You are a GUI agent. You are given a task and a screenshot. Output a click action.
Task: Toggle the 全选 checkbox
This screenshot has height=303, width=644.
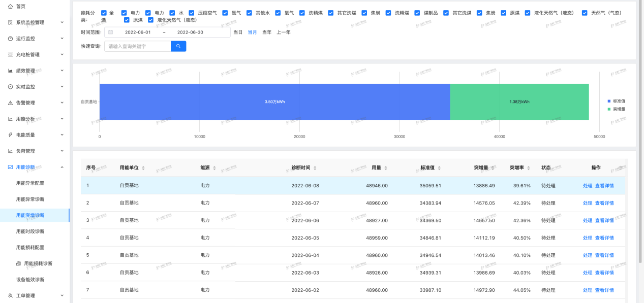pos(104,13)
